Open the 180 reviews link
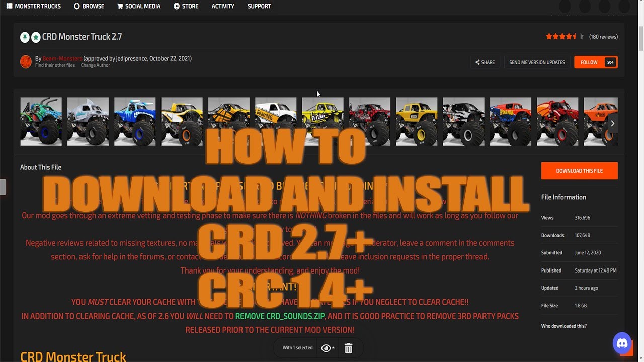 click(603, 37)
